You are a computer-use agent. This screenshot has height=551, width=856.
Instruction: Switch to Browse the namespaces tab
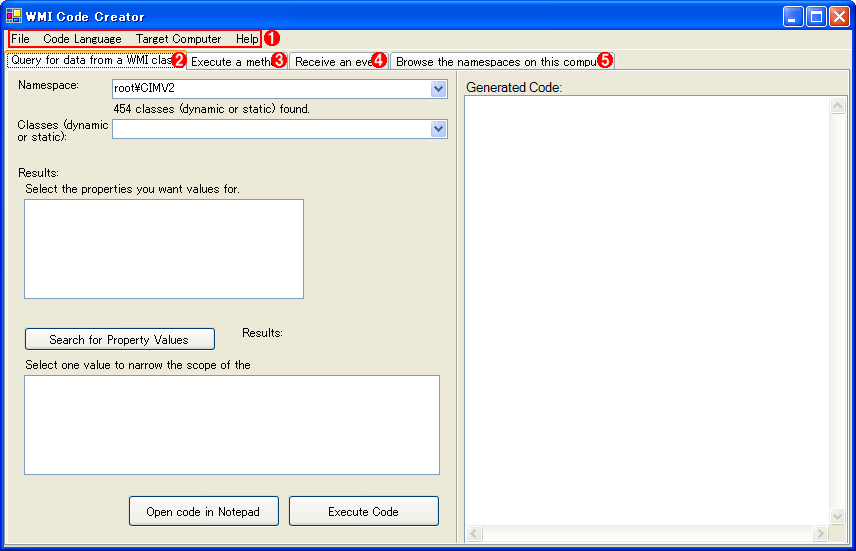pos(503,62)
